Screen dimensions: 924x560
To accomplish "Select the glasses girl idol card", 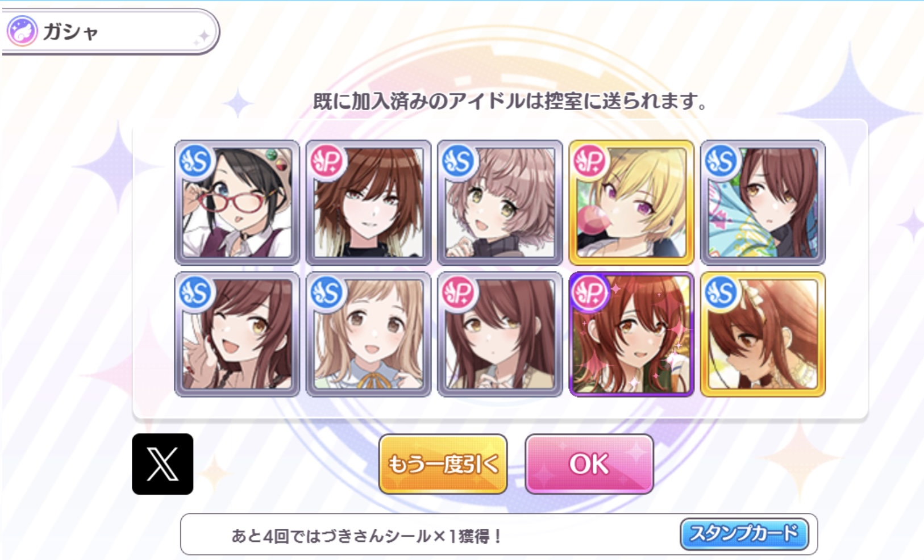I will (x=237, y=203).
